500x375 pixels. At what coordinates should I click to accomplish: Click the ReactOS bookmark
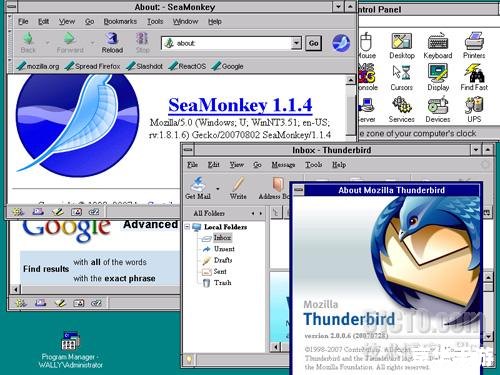click(x=187, y=66)
